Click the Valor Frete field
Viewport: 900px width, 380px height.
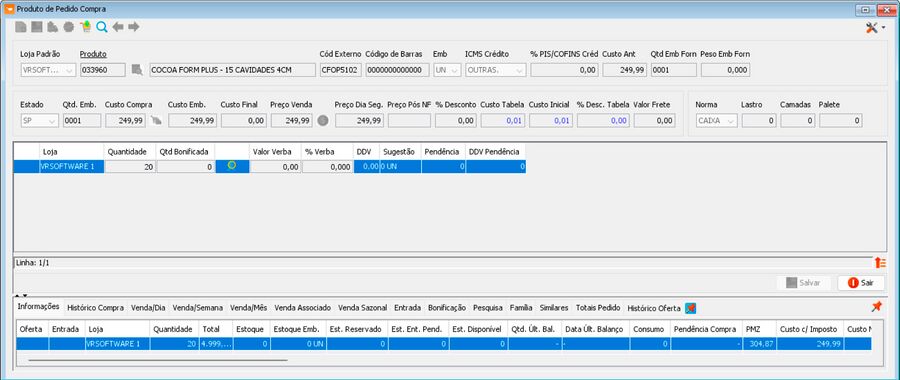point(654,121)
